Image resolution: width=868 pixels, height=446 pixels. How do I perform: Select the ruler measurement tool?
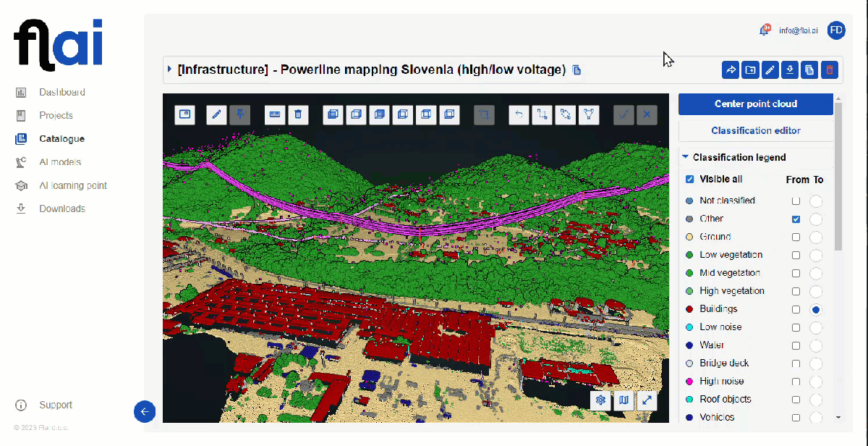coord(275,114)
